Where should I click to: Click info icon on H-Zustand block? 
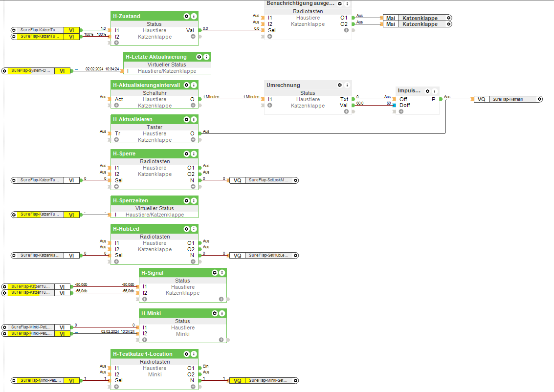pyautogui.click(x=194, y=16)
